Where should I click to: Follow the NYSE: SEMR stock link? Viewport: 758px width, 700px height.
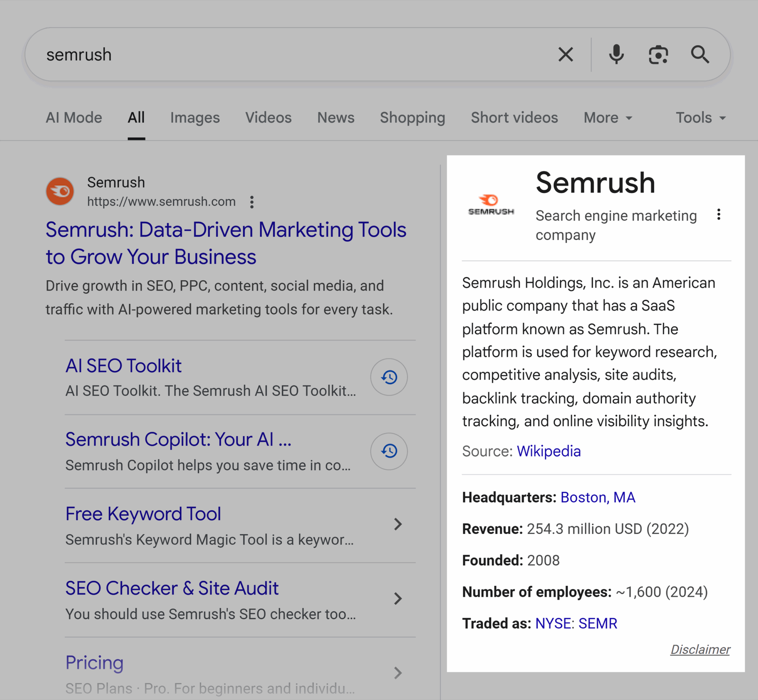pyautogui.click(x=576, y=623)
